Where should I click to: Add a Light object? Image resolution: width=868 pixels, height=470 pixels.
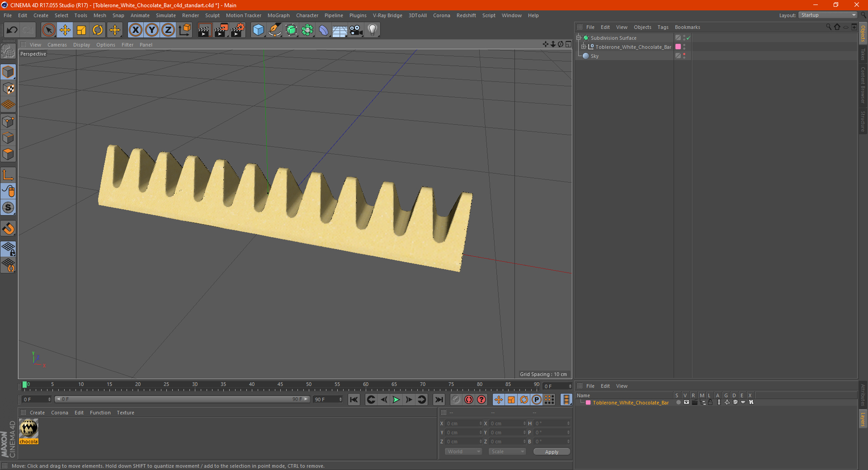tap(373, 30)
